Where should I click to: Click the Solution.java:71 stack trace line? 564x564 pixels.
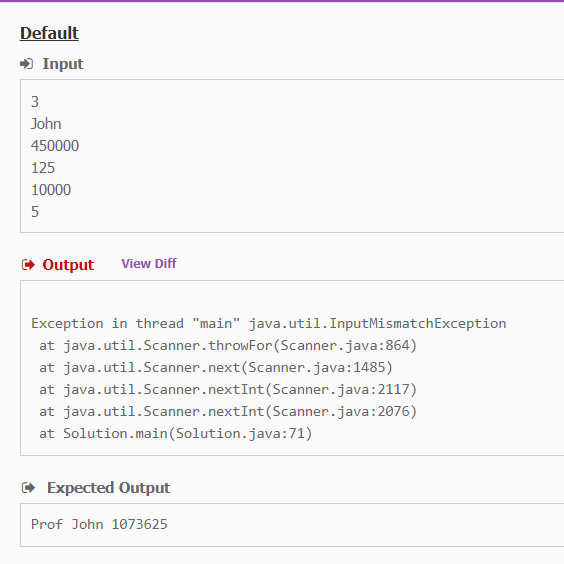(x=175, y=433)
